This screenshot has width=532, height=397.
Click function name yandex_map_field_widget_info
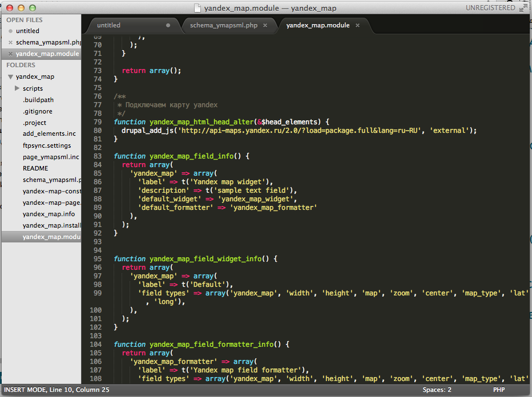point(205,259)
